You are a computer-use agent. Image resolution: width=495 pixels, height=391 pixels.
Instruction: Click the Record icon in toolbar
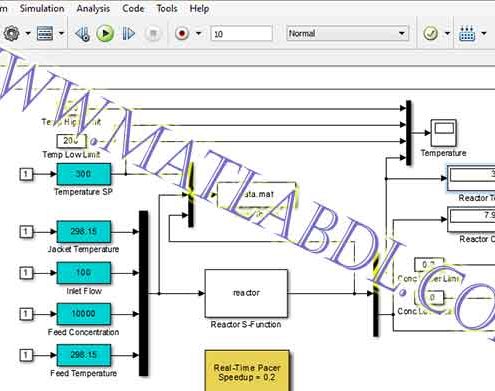coord(182,33)
